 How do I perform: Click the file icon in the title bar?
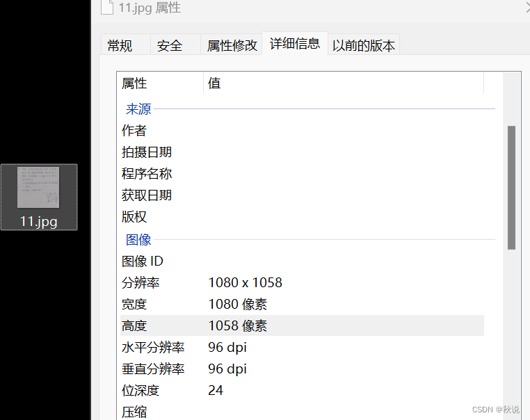(107, 8)
